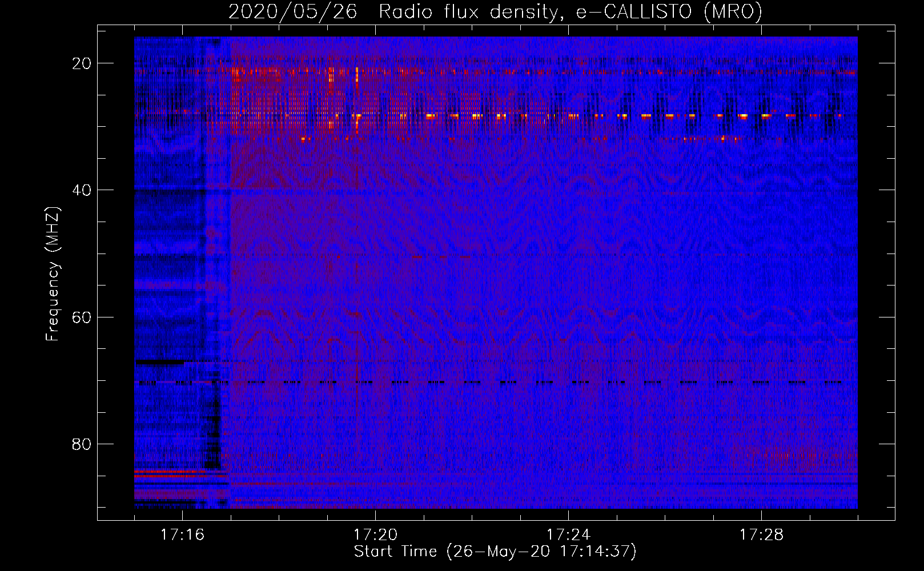
Task: Click the '17:28' time tick label
Action: (761, 535)
